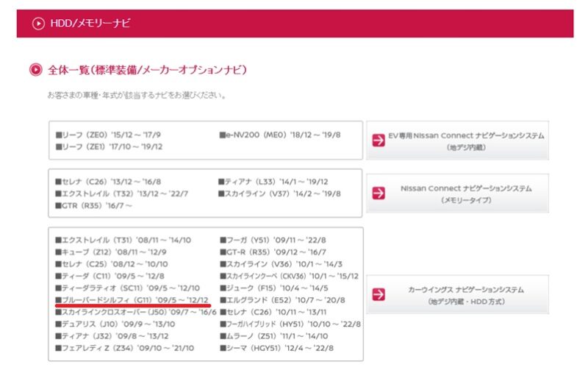
Task: Click GTR (R35) '16/7～ entry
Action: [x=94, y=205]
